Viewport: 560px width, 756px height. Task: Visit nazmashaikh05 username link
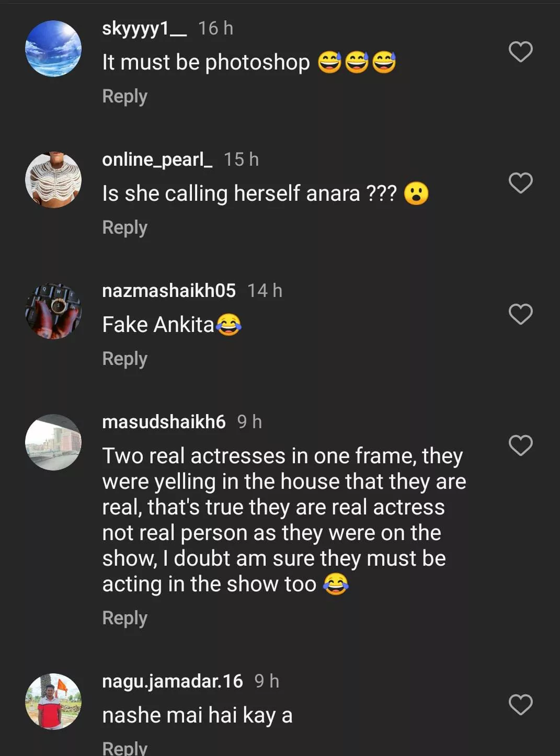coord(168,291)
